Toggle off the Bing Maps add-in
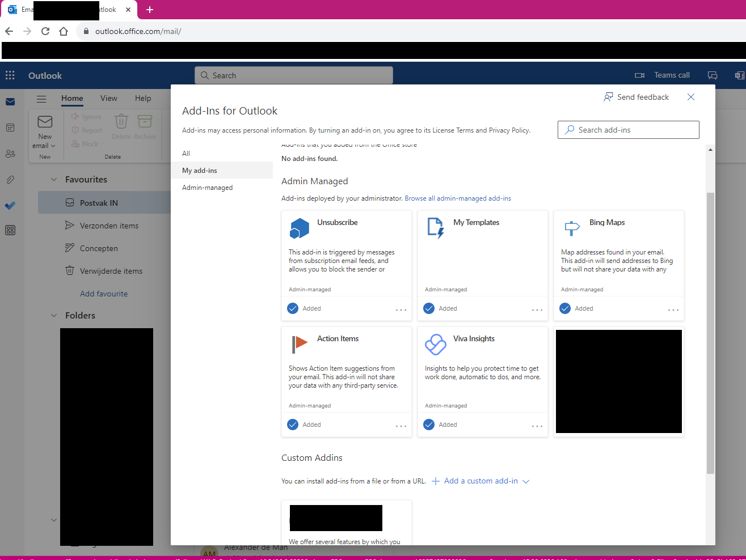The width and height of the screenshot is (746, 560). pyautogui.click(x=565, y=308)
